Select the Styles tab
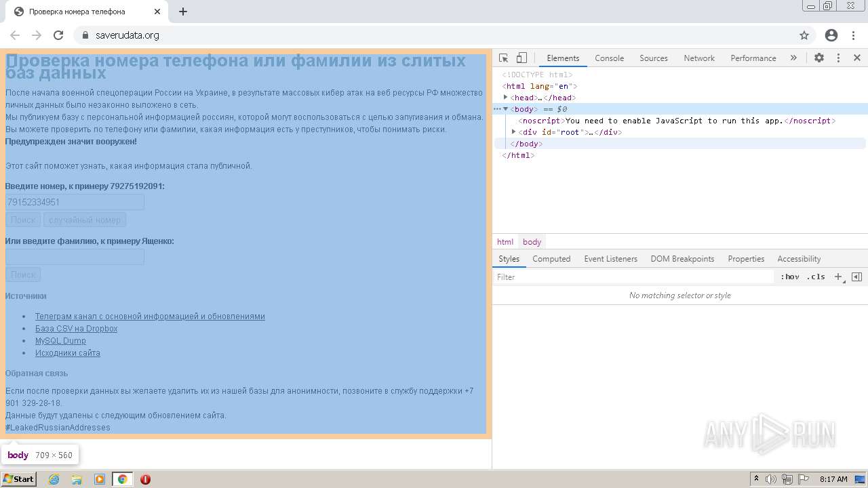 pyautogui.click(x=509, y=259)
